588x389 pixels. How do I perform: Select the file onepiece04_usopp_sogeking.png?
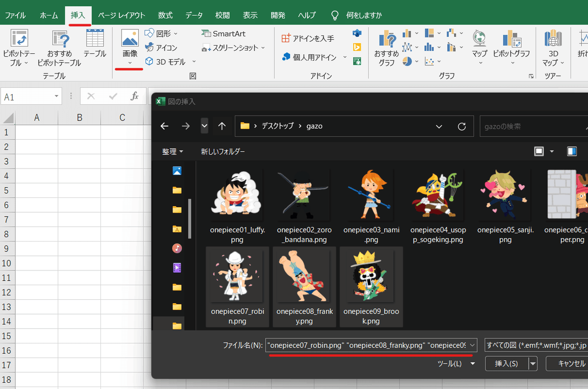438,207
